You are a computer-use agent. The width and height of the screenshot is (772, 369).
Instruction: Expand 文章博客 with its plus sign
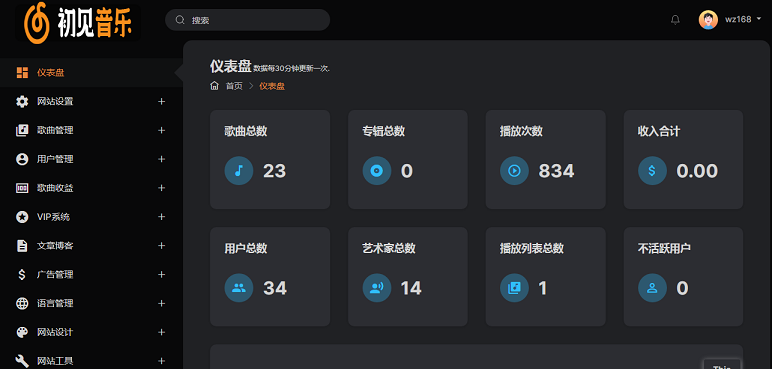[161, 246]
